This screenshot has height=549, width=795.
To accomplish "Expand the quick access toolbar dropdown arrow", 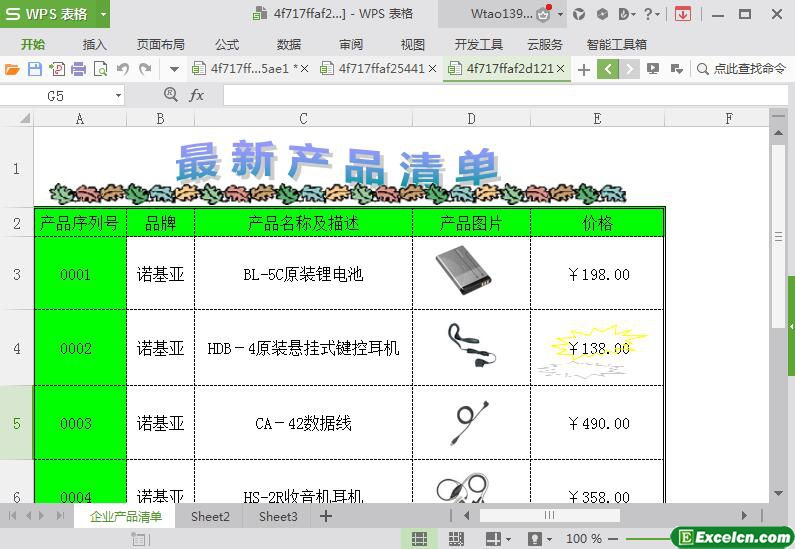I will tap(174, 69).
